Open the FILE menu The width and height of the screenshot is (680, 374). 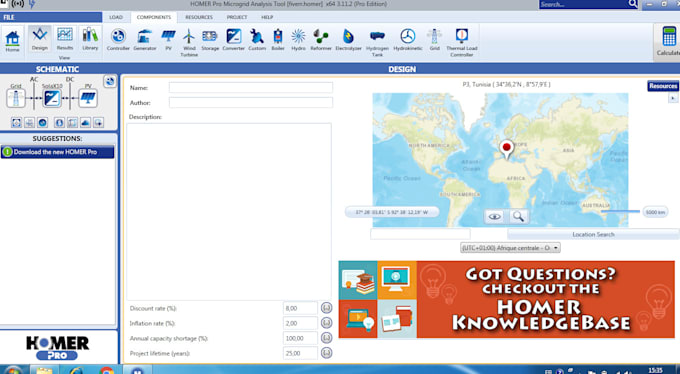(51, 17)
